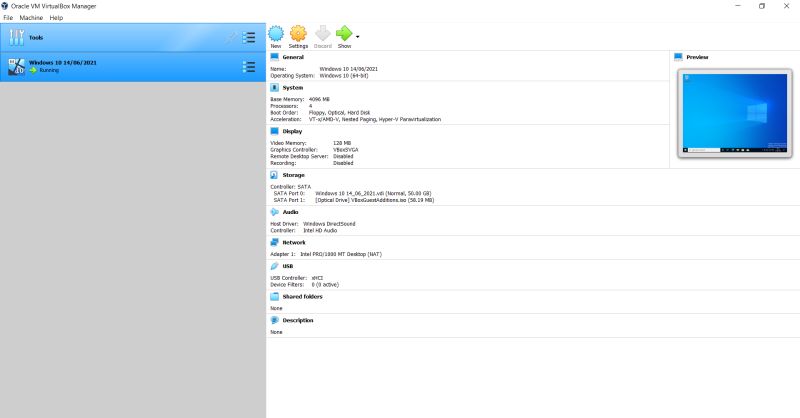Click the Acceleration VT-x/AMD-V value

[375, 119]
